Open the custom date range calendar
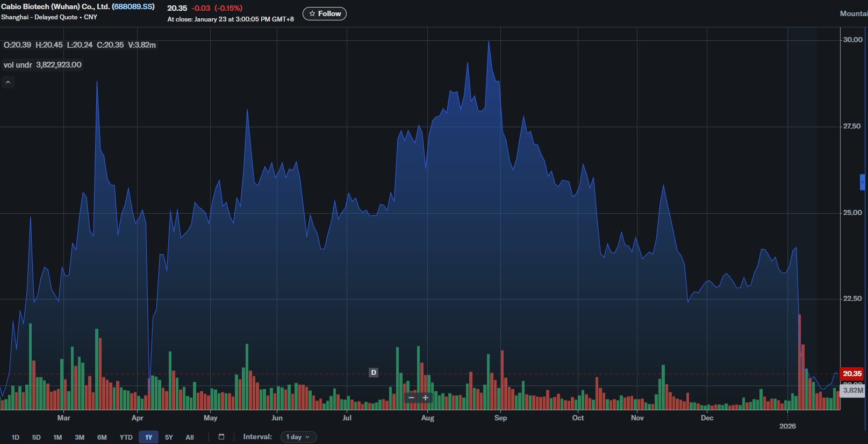 [x=221, y=437]
